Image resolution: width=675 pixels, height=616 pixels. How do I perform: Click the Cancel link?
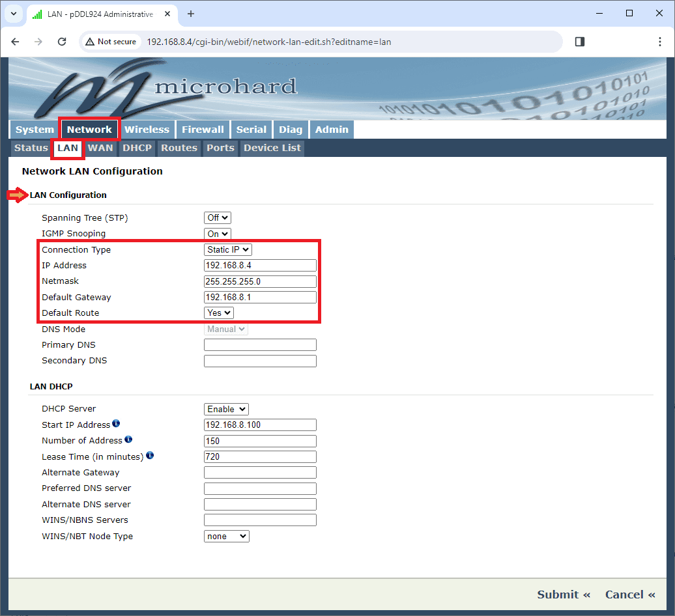click(630, 595)
